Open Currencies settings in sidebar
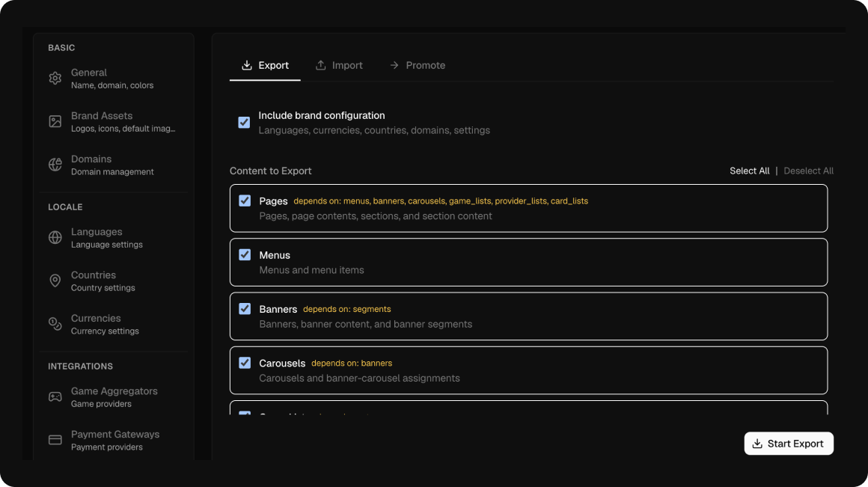The image size is (868, 487). (x=114, y=324)
